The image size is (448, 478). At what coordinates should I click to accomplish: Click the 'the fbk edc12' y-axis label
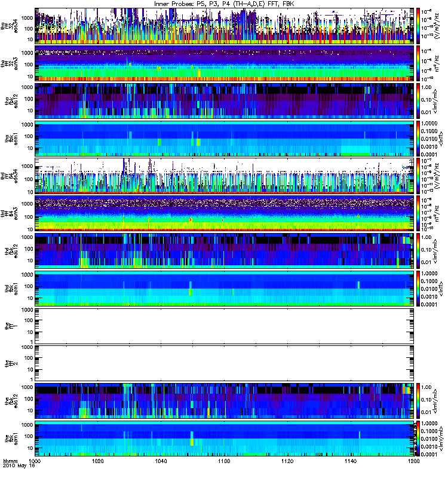[x=11, y=402]
